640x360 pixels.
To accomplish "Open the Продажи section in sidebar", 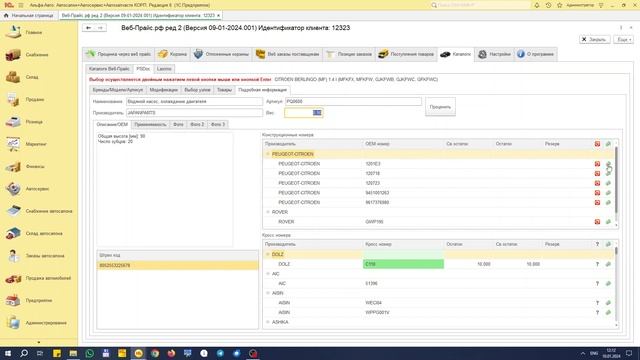I will click(x=35, y=99).
